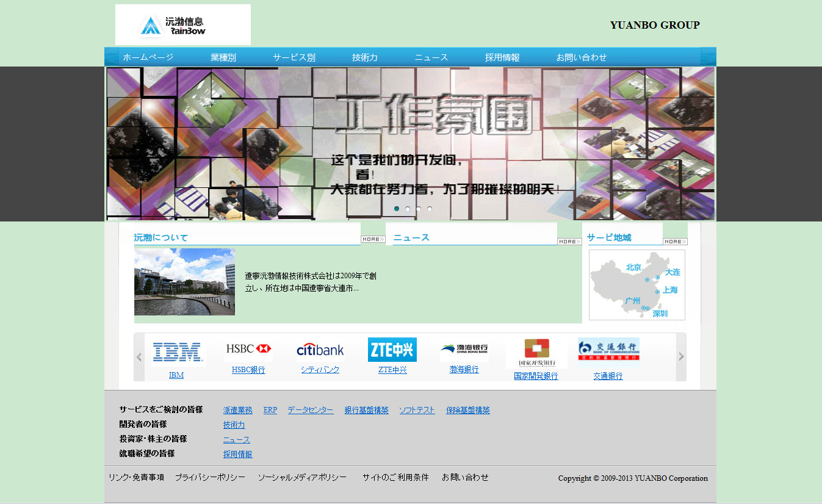This screenshot has width=822, height=504.
Task: Click the 開発者の皆様 heading
Action: [x=143, y=424]
